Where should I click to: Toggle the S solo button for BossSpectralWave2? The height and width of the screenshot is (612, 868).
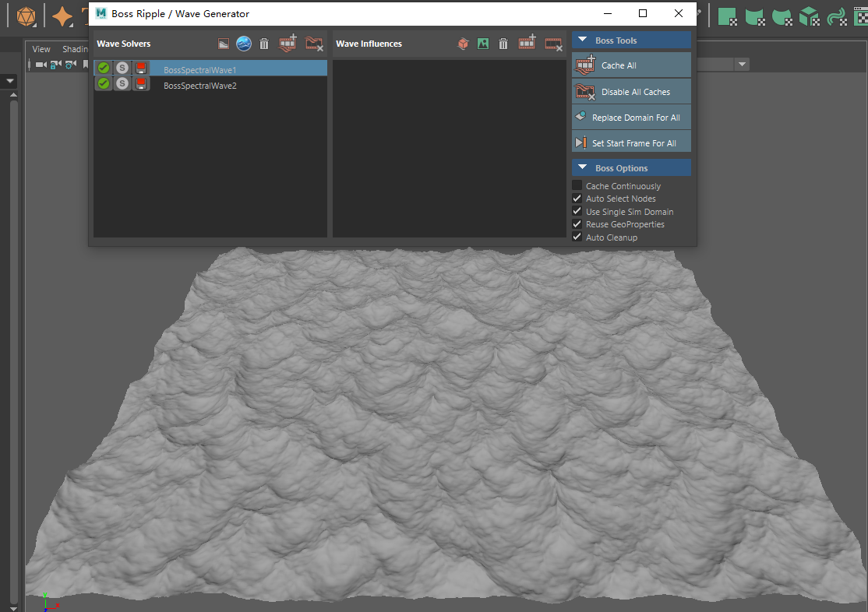click(122, 83)
